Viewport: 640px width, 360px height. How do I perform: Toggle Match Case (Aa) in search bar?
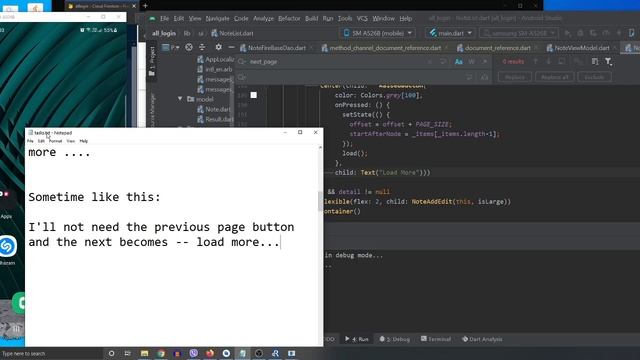coord(458,62)
